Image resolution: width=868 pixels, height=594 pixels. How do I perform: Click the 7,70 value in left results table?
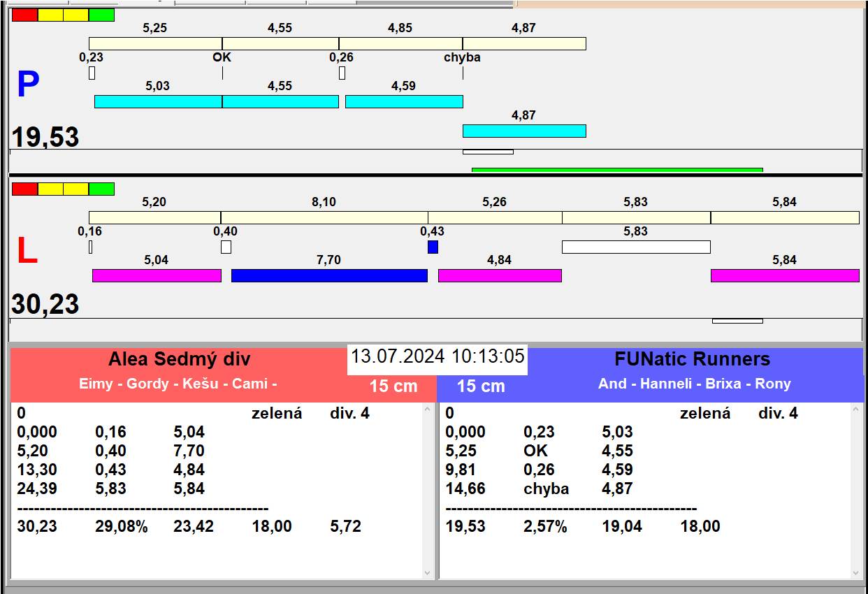[x=189, y=451]
